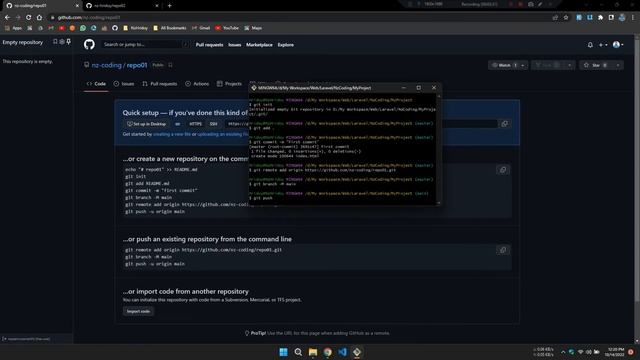Go back with the browser back arrow
This screenshot has width=640, height=360.
tap(7, 18)
